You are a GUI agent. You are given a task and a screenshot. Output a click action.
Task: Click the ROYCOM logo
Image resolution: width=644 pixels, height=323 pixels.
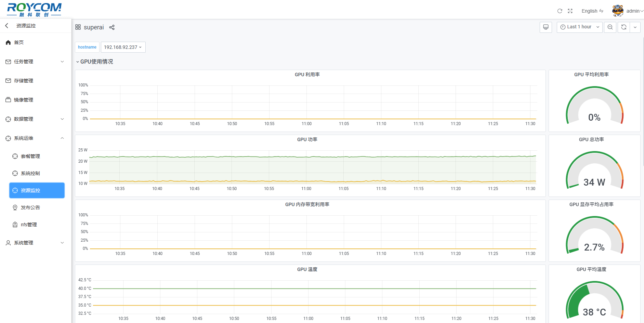click(x=34, y=10)
